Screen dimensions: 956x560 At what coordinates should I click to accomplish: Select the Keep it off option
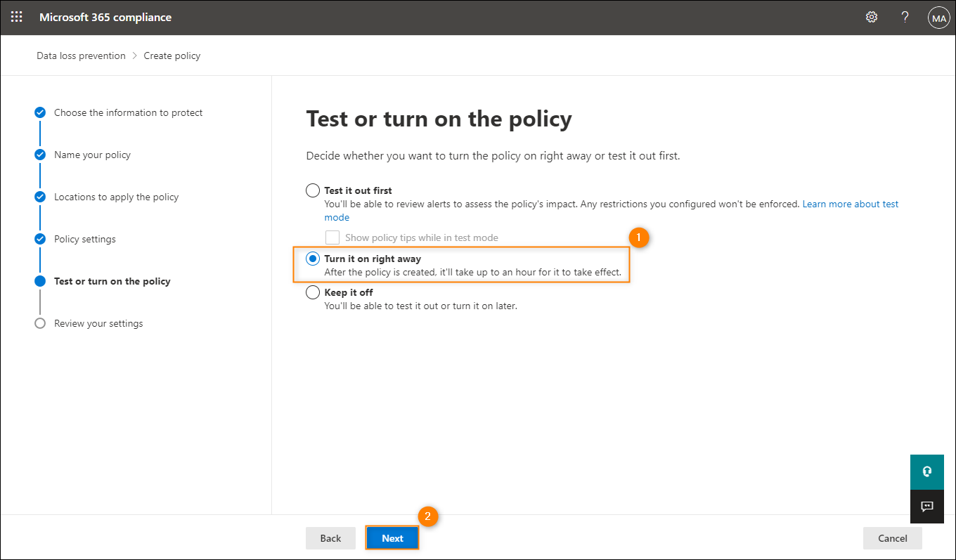(313, 293)
